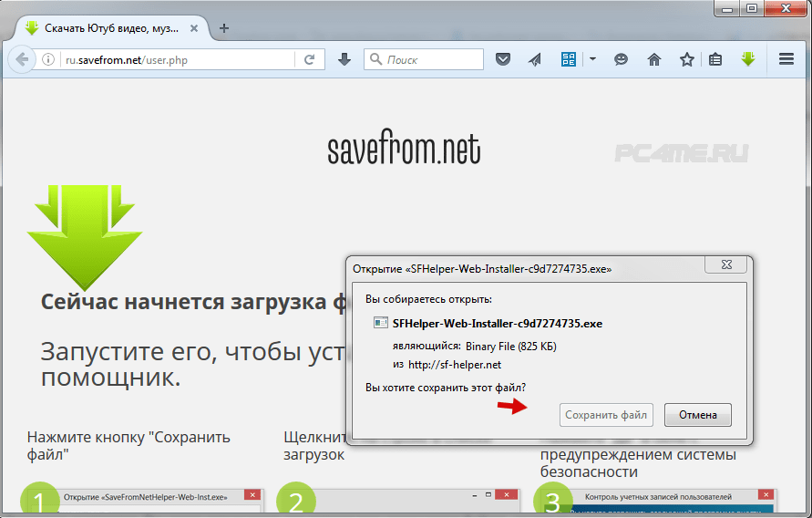Go to the home page icon
Viewport: 812px width, 518px height.
[x=654, y=59]
